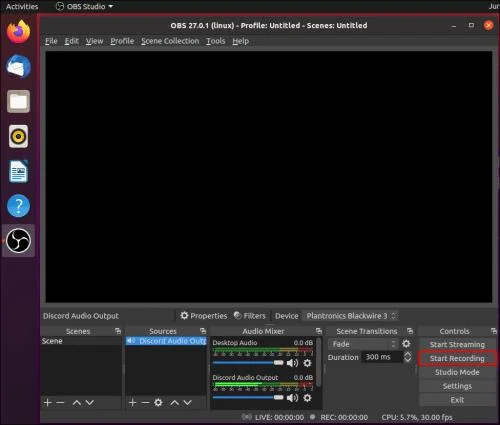Add a new scene with plus icon
Image resolution: width=500 pixels, height=425 pixels.
tap(47, 403)
